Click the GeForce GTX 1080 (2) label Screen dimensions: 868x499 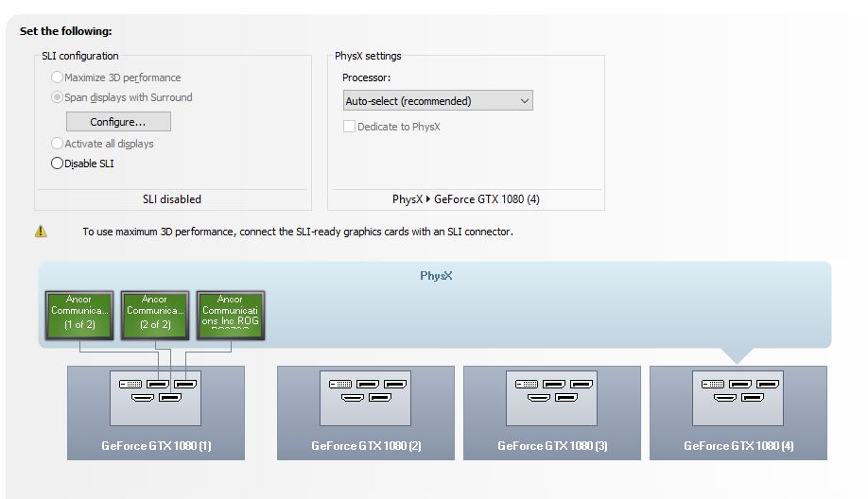(366, 446)
